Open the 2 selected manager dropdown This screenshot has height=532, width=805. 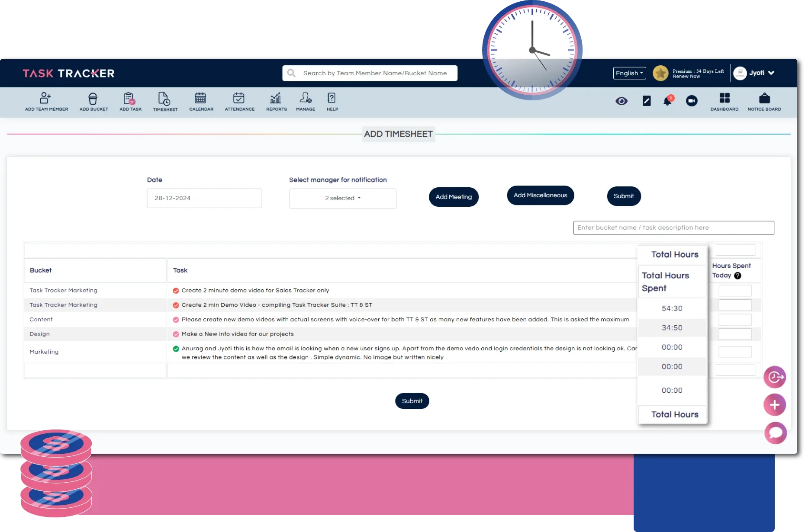click(x=343, y=198)
